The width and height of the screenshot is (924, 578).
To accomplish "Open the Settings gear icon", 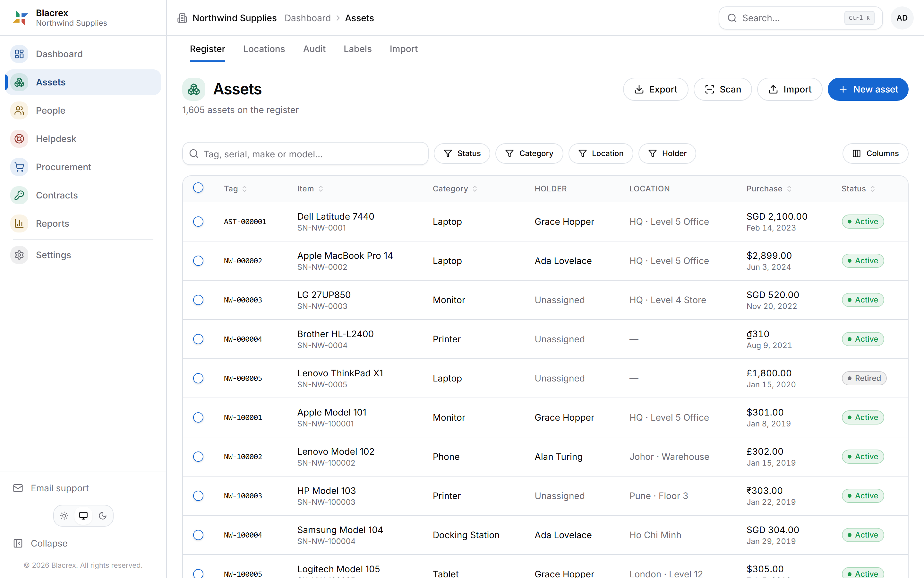I will click(x=19, y=255).
